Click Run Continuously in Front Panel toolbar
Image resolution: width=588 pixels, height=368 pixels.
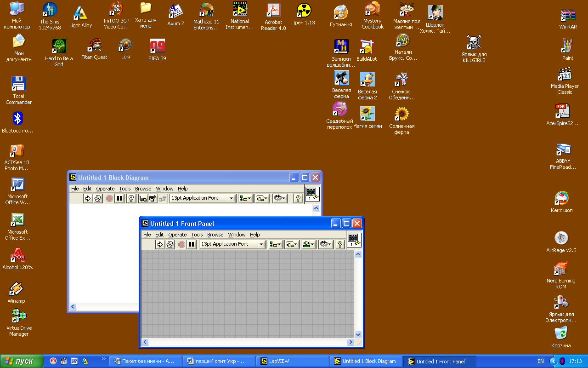pos(170,244)
